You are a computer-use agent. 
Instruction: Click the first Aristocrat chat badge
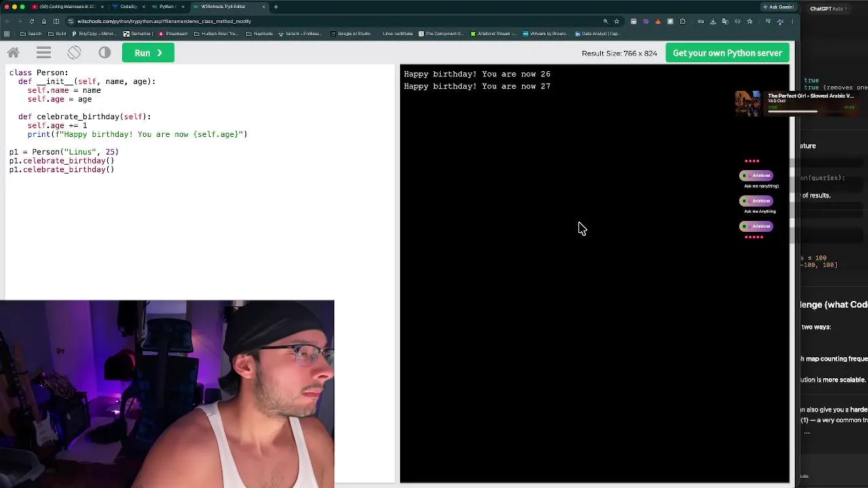(756, 176)
